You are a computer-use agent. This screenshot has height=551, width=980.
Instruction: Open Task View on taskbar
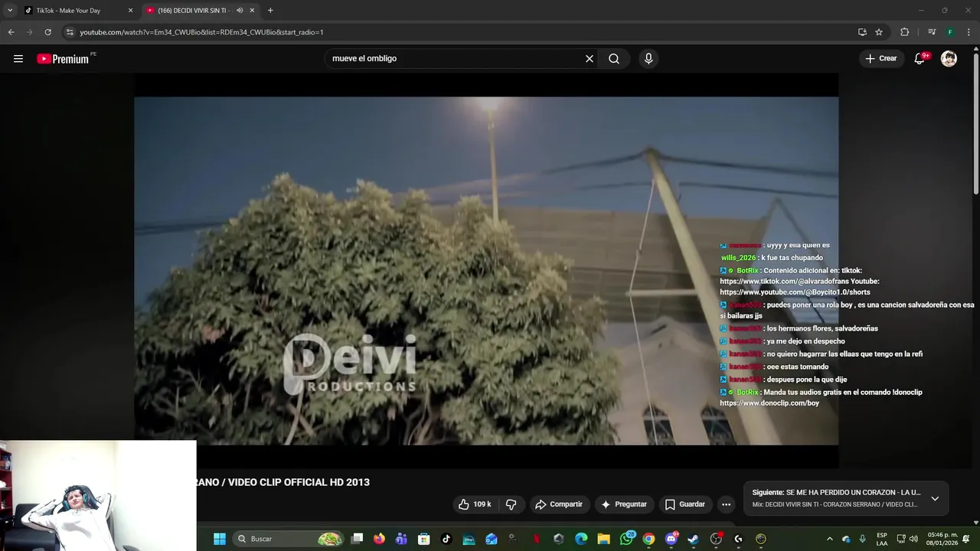357,539
